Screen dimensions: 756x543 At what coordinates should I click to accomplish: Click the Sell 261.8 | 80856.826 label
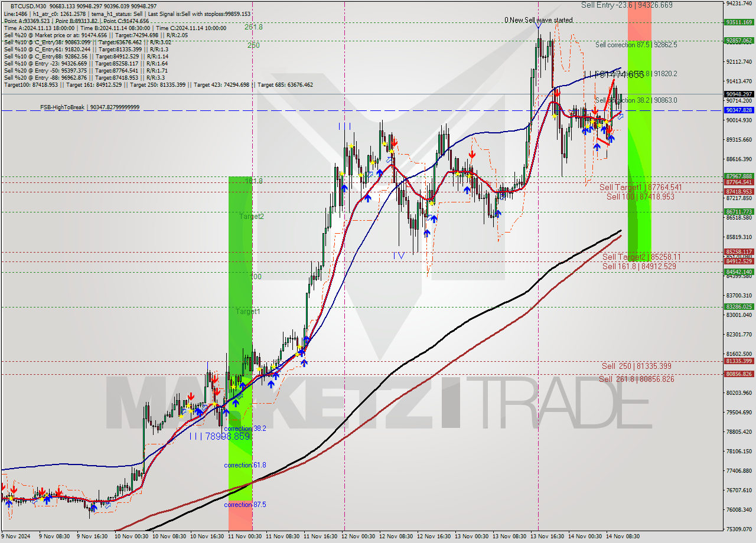click(x=636, y=379)
